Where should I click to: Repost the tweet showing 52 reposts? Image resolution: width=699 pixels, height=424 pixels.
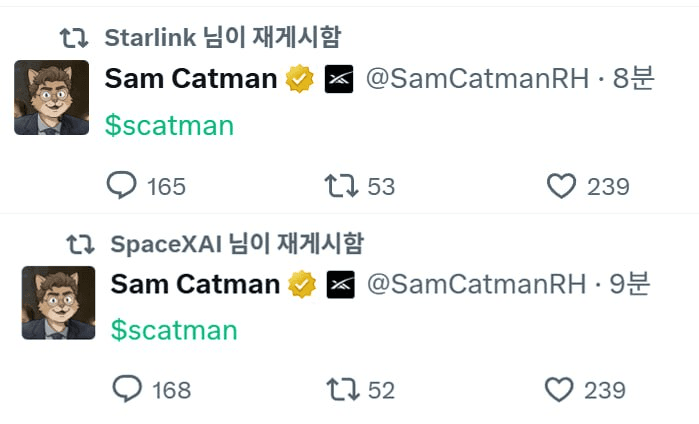361,390
